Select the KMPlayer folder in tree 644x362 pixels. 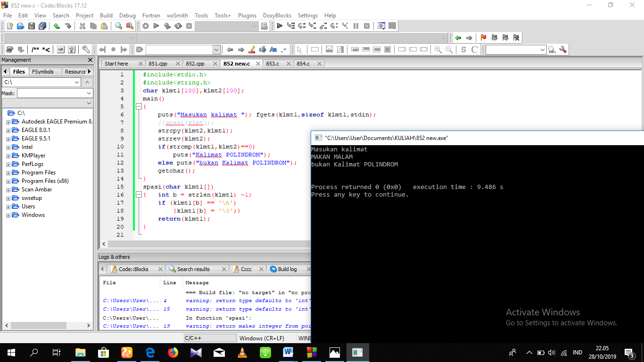[33, 156]
